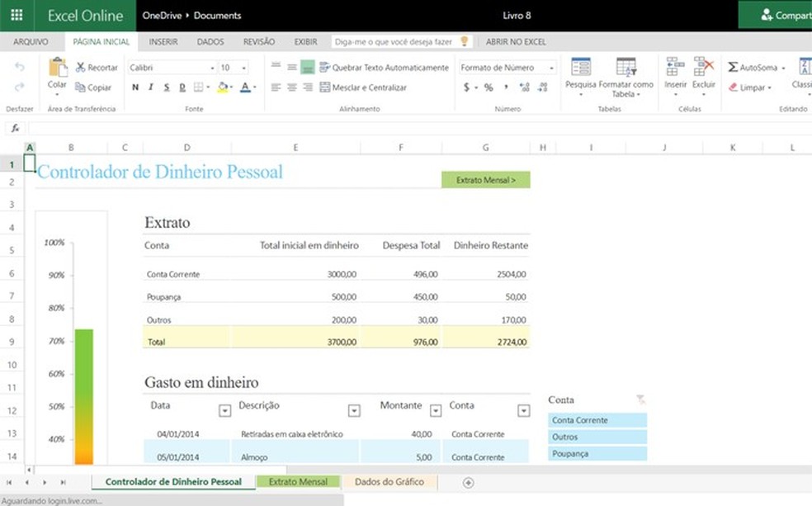812x506 pixels.
Task: Select Conta Corrente in the Conta slicer
Action: 597,420
